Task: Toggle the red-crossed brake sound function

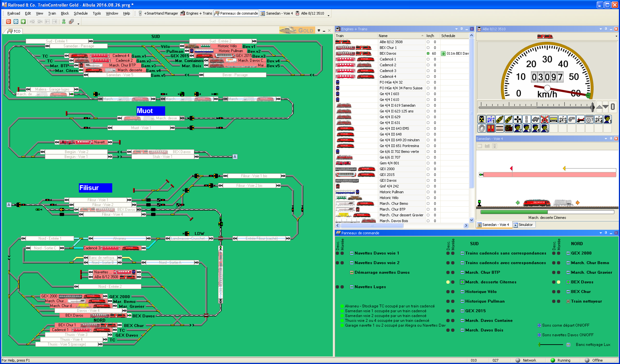Action: pyautogui.click(x=544, y=119)
